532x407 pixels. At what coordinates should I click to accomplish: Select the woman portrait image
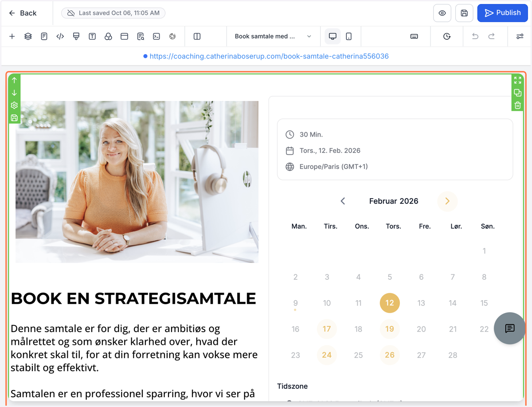137,182
